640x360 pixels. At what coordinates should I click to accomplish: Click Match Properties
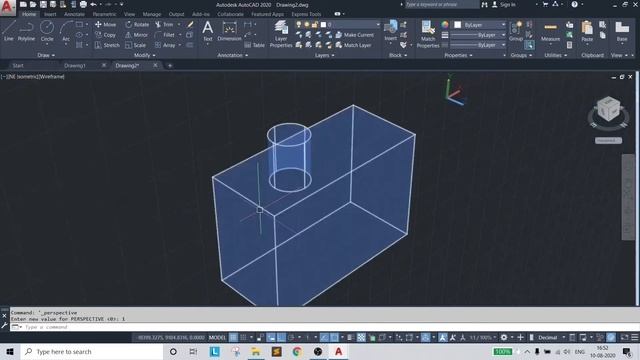pyautogui.click(x=428, y=33)
